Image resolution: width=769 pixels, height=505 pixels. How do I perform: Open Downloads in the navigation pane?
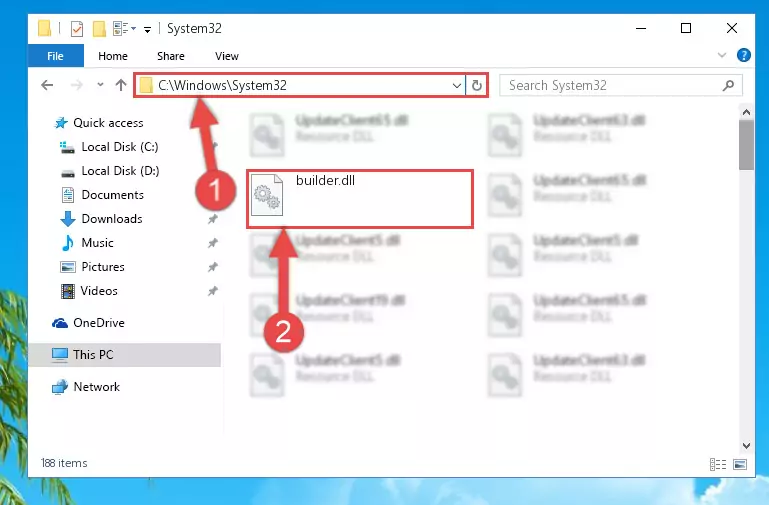point(112,219)
